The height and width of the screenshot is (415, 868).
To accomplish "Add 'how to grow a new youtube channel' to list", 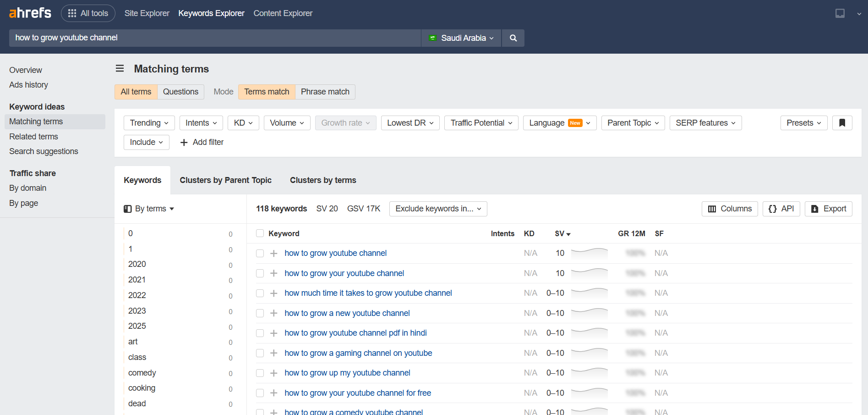I will pyautogui.click(x=273, y=313).
